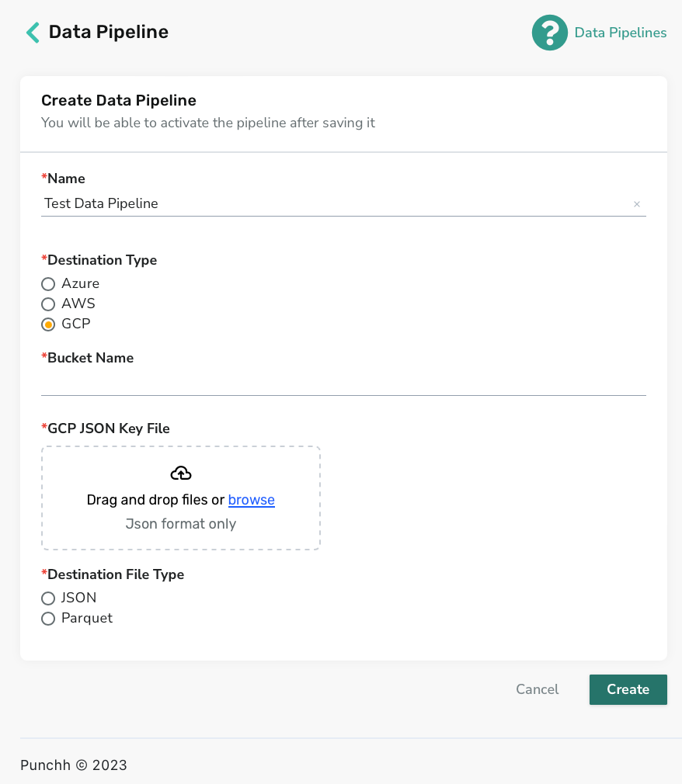This screenshot has height=784, width=682.
Task: Click the Azure label text
Action: [x=80, y=283]
